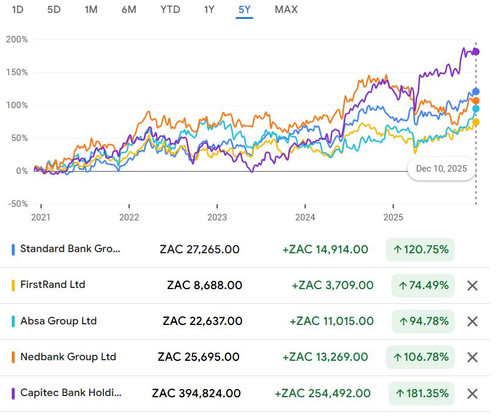The height and width of the screenshot is (419, 500).
Task: Click Nedbank orange color marker
Action: coord(13,357)
